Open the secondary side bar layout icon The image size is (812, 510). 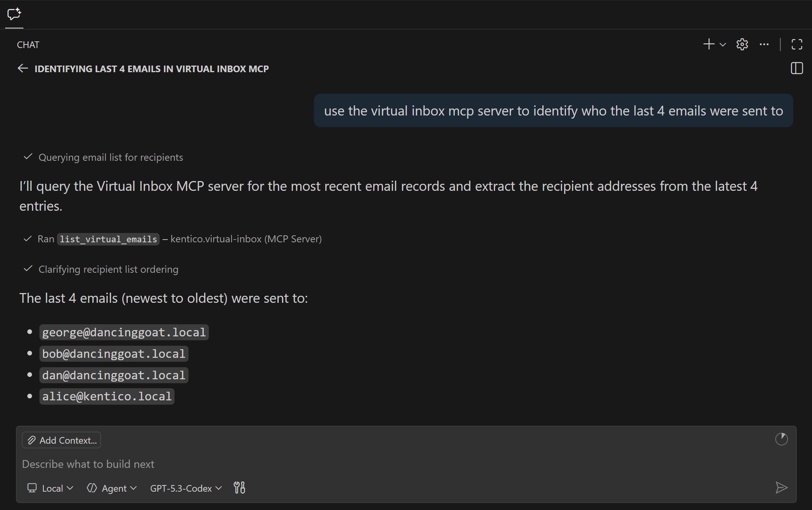pos(796,68)
